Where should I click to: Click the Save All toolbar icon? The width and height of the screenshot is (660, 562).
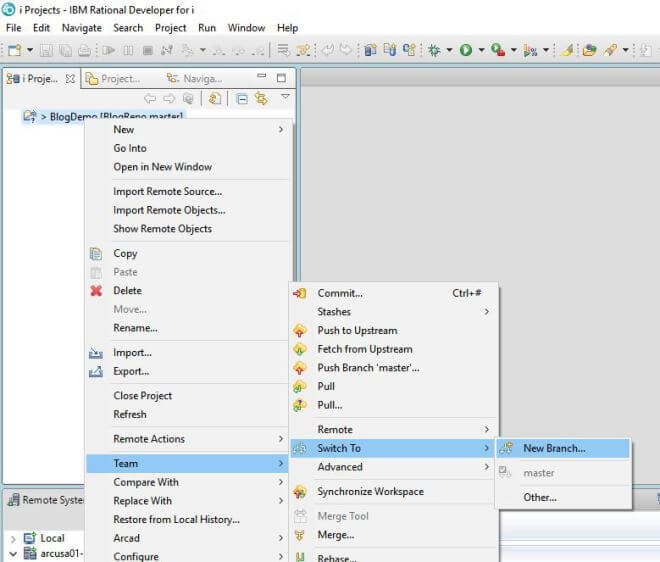click(65, 51)
